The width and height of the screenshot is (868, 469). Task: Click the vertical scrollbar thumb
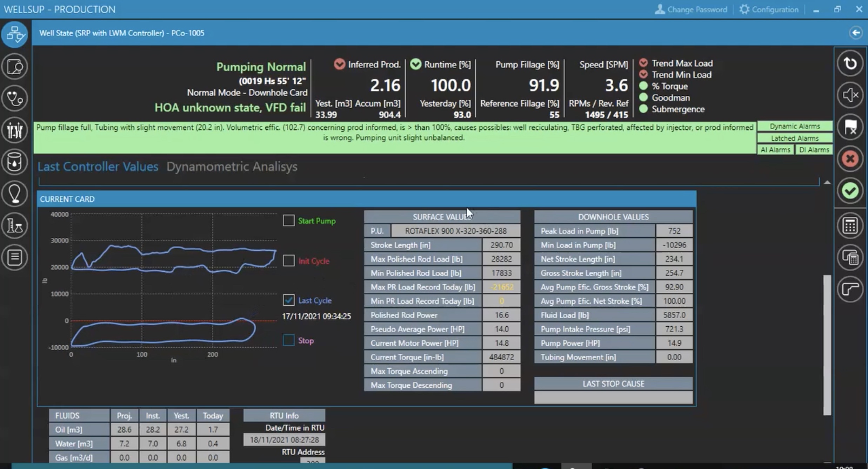click(827, 345)
